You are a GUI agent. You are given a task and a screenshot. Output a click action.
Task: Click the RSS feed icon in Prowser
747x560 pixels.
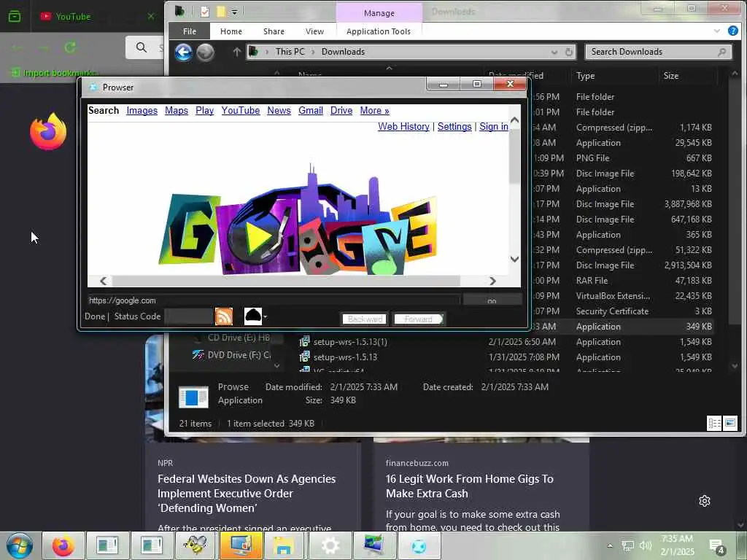(224, 316)
